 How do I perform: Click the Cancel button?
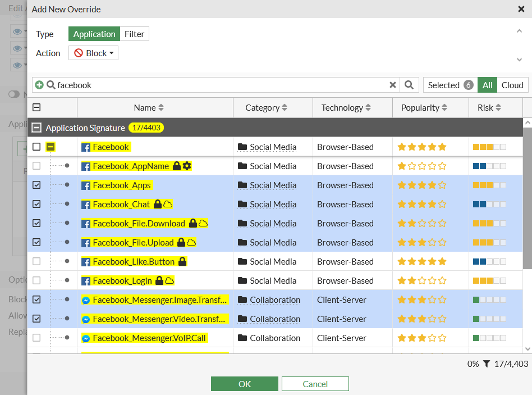tap(315, 383)
